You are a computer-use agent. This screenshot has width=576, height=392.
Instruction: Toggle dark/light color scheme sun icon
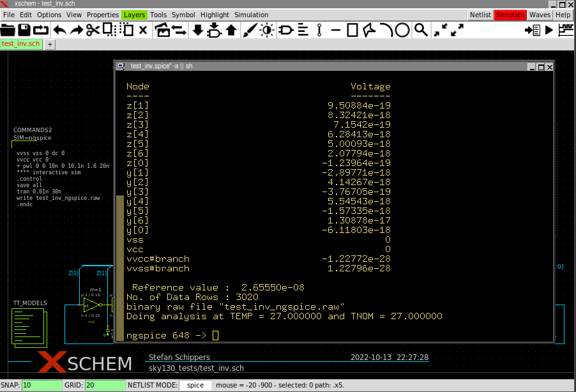coord(267,30)
